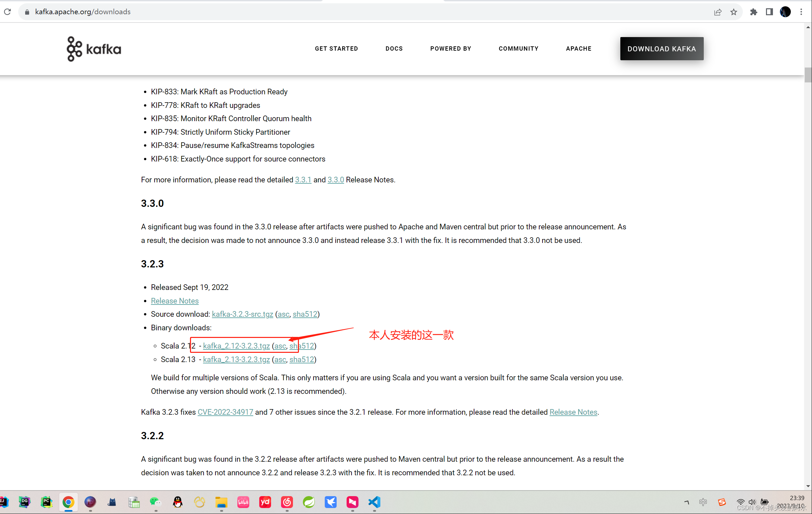812x514 pixels.
Task: Open the detailed Release Notes link after 3.2.1 sentence
Action: pyautogui.click(x=573, y=412)
